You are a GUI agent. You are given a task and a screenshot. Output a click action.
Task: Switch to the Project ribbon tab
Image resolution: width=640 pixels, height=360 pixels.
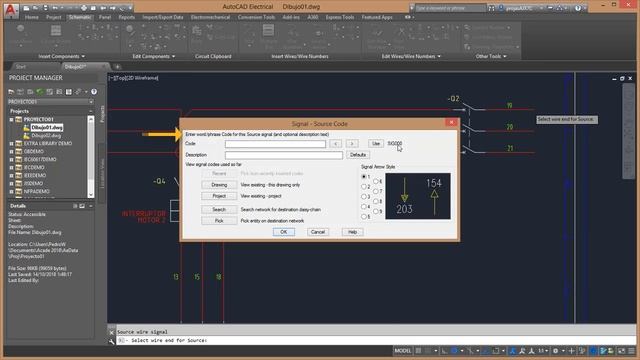[x=53, y=17]
